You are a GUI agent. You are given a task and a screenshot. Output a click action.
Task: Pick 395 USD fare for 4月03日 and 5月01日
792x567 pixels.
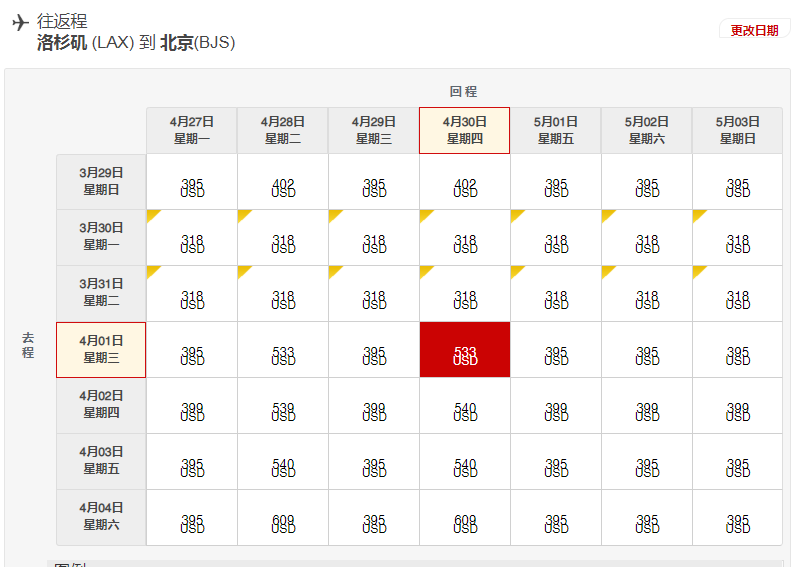[x=556, y=462]
